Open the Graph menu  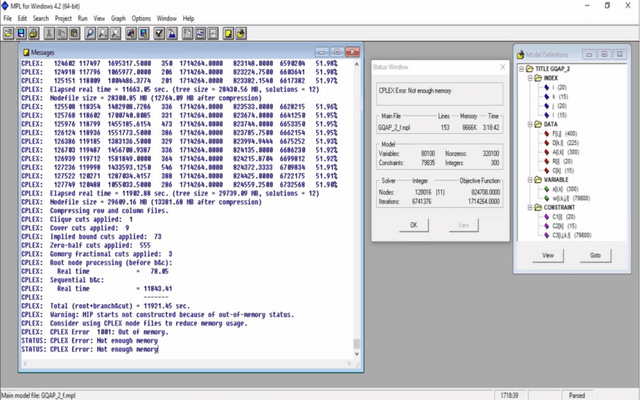[118, 18]
